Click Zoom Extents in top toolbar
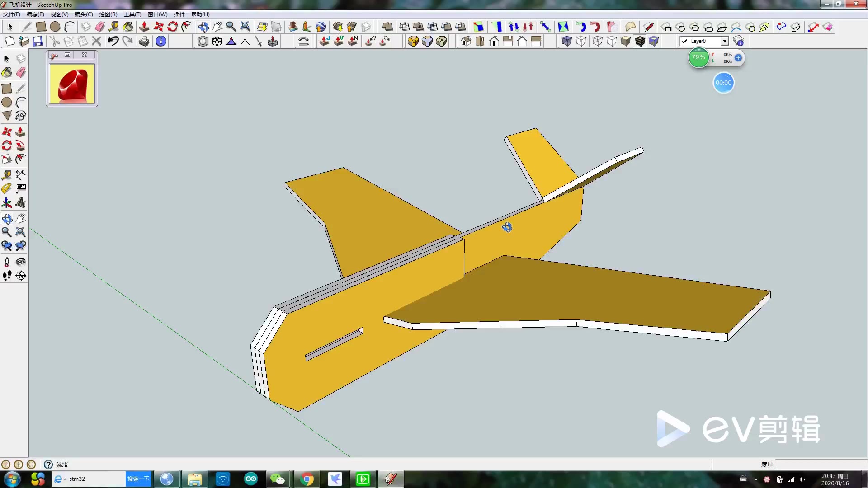The width and height of the screenshot is (868, 488). click(x=245, y=27)
